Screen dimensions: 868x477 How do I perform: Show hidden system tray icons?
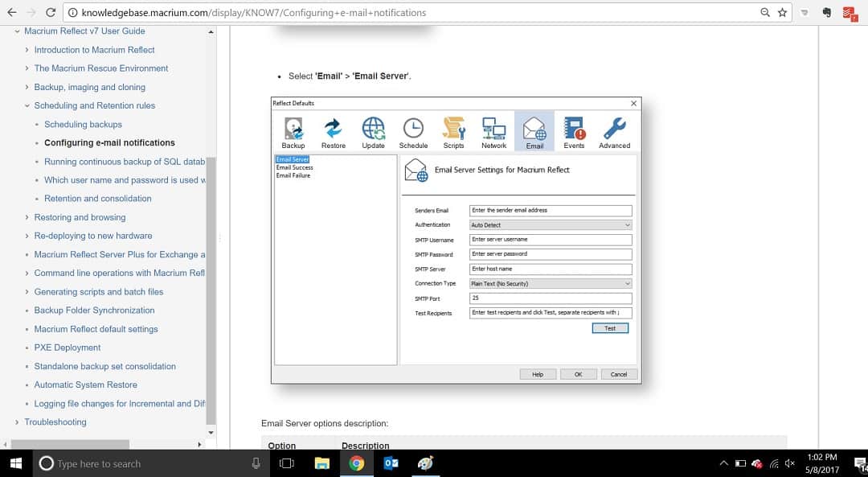(x=723, y=463)
